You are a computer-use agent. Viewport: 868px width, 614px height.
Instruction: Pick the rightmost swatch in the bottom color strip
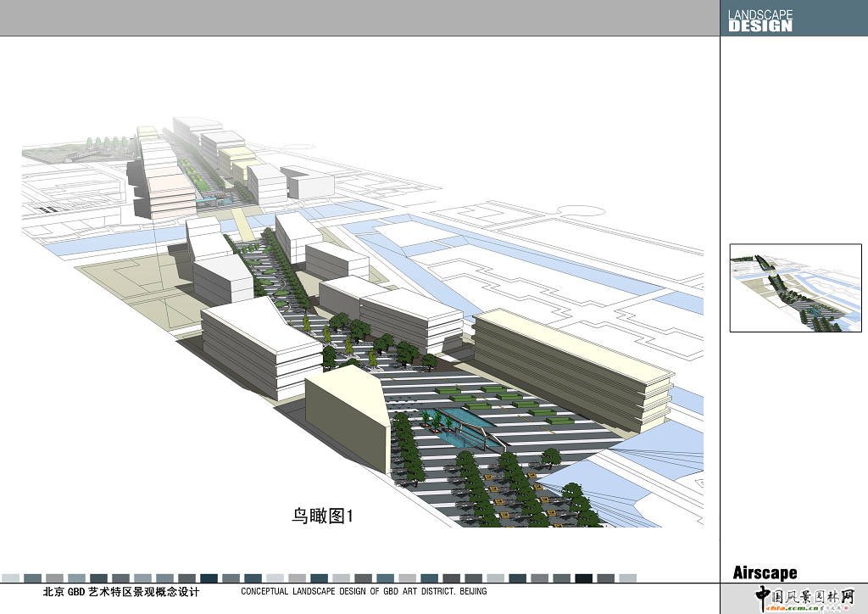coord(627,578)
